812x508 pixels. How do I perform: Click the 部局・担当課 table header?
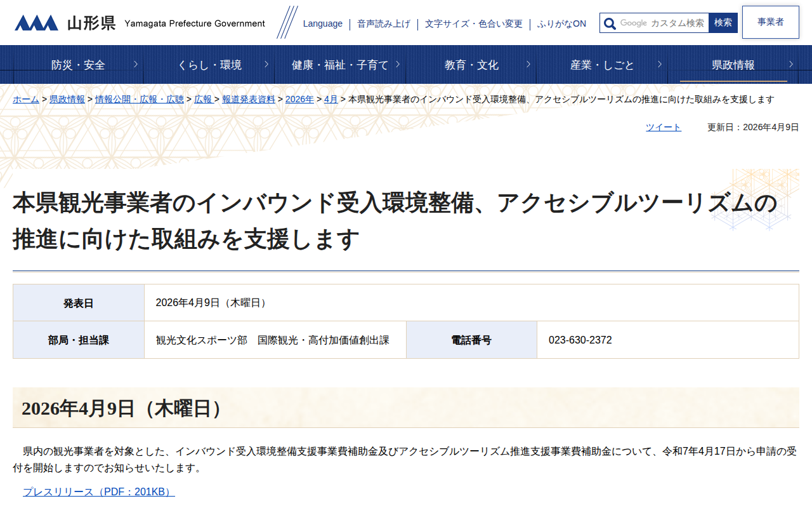coord(79,340)
